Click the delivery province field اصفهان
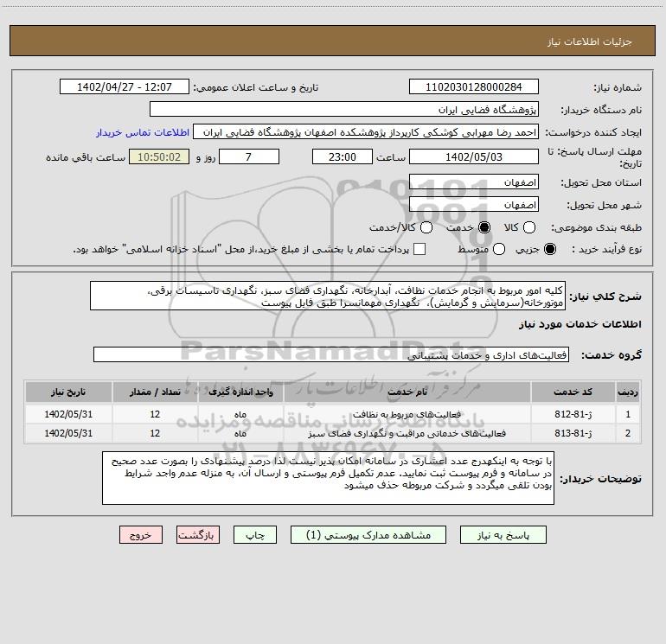Image resolution: width=666 pixels, height=644 pixels. pos(474,182)
